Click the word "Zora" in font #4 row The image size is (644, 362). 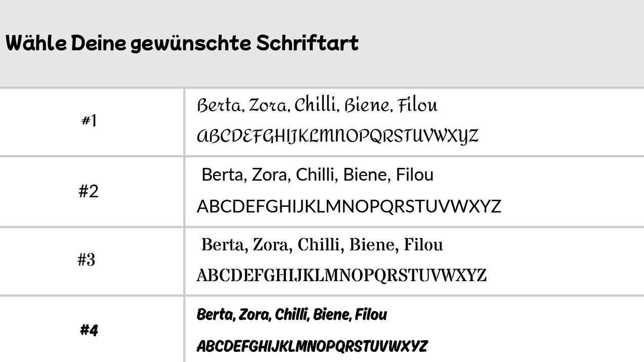click(x=254, y=314)
